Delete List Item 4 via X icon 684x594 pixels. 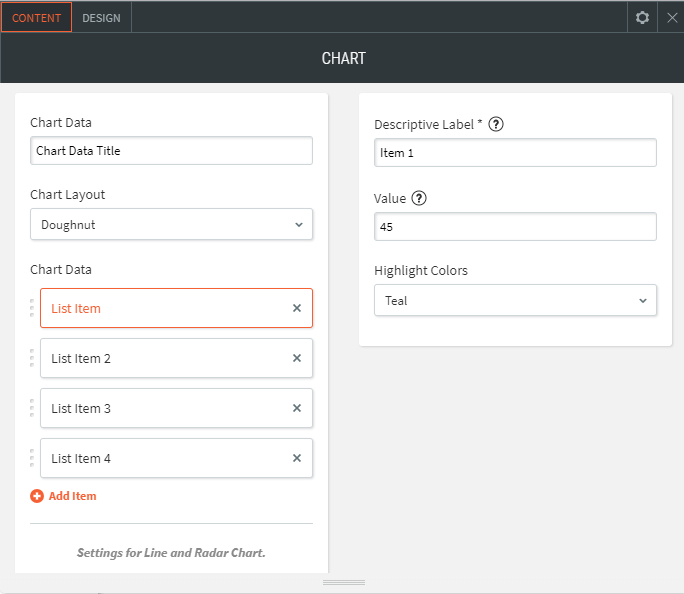tap(297, 458)
